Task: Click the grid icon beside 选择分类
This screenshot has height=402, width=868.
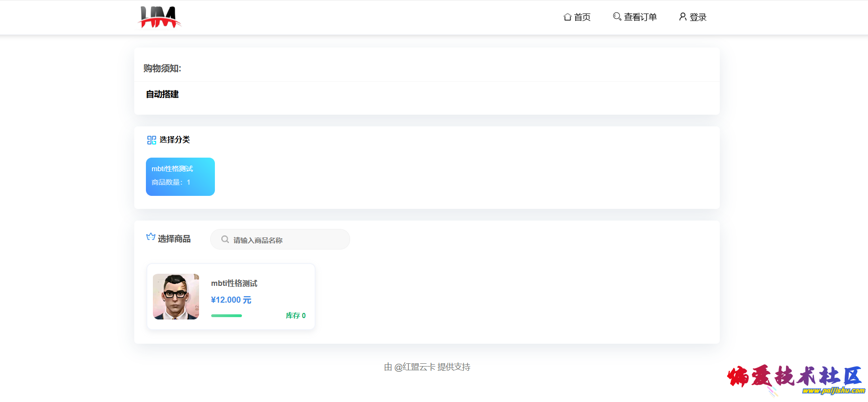Action: tap(152, 140)
